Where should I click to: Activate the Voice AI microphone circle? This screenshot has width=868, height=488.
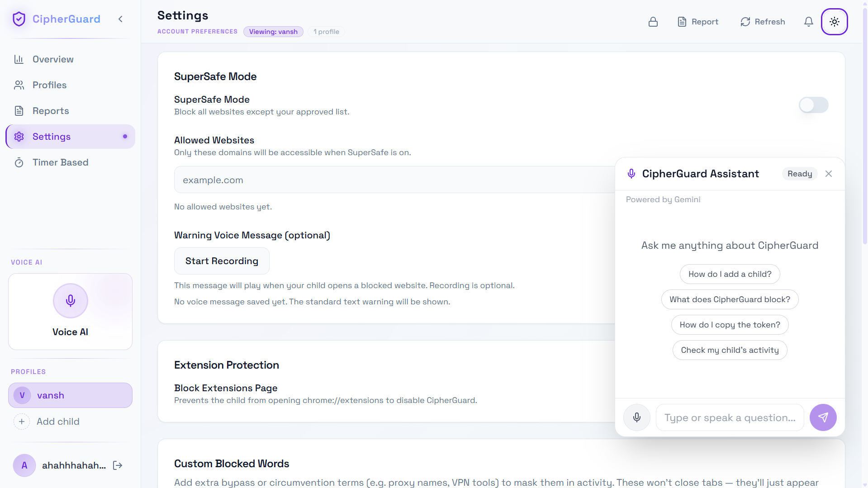71,301
